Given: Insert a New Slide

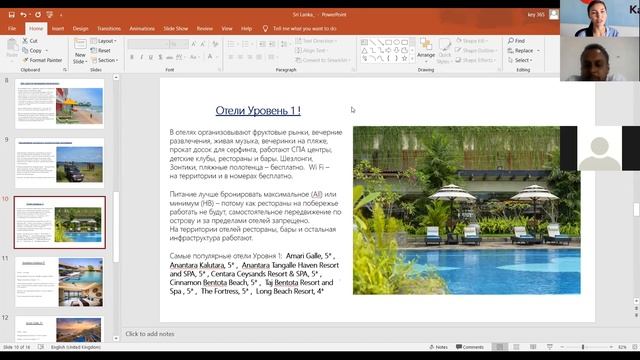Looking at the screenshot, I should (80, 51).
